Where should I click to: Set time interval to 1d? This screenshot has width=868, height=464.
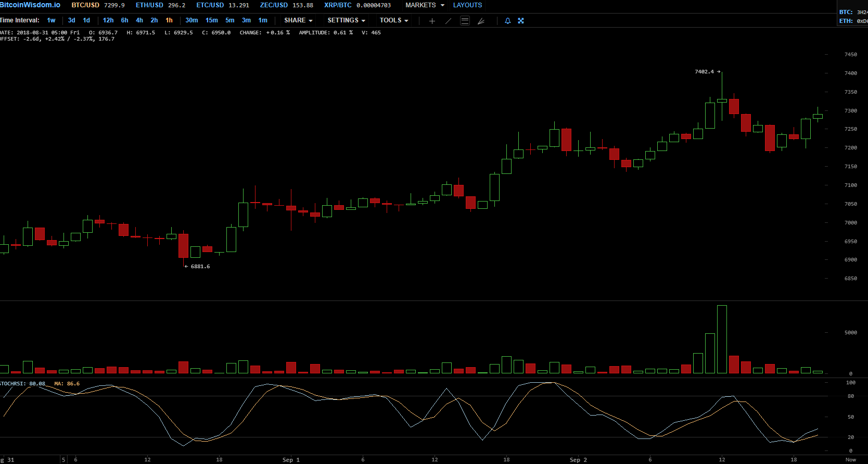tap(86, 20)
